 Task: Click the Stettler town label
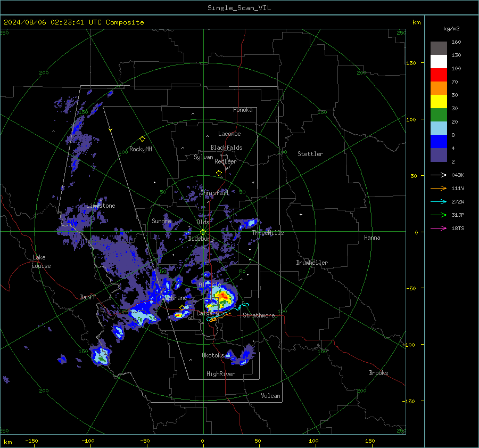coord(310,154)
